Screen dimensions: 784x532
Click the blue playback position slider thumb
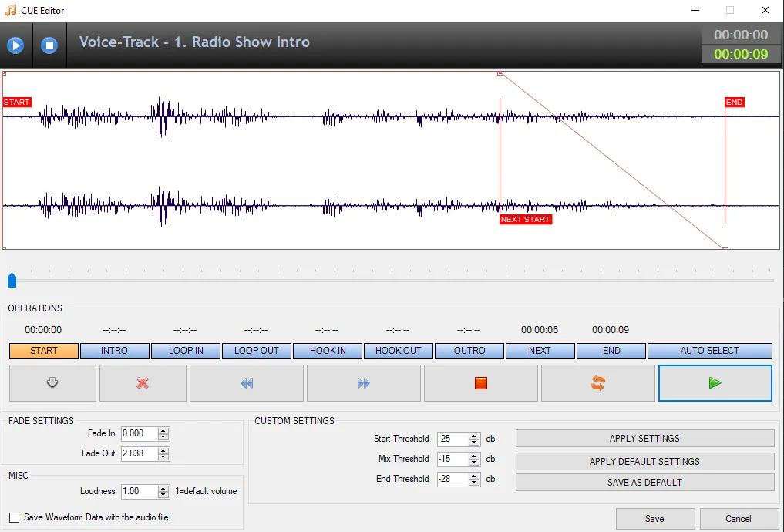click(x=12, y=281)
